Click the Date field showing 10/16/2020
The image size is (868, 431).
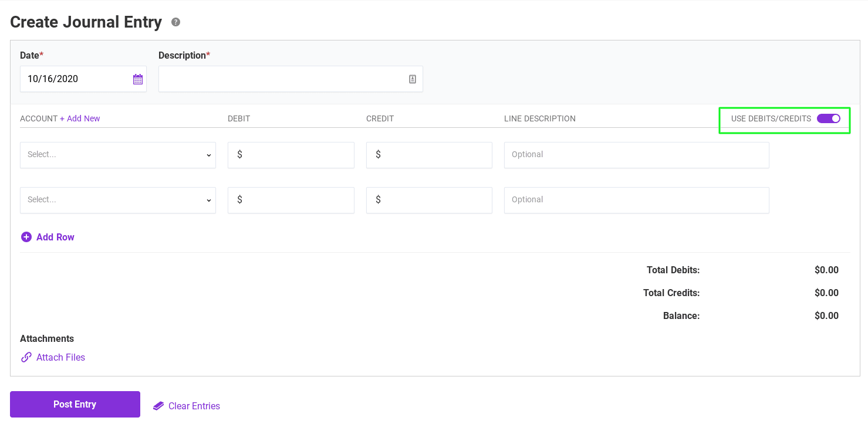point(83,79)
